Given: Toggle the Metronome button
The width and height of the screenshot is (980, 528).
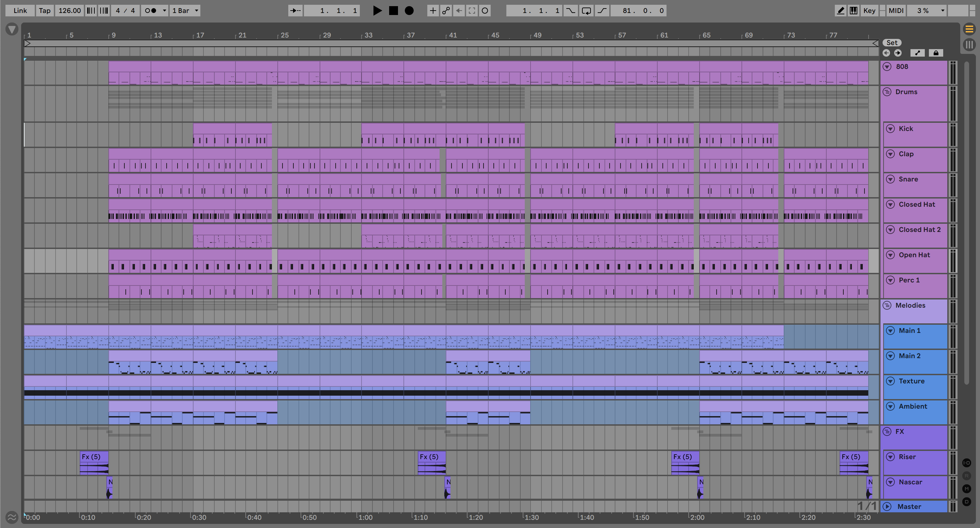Looking at the screenshot, I should click(151, 11).
